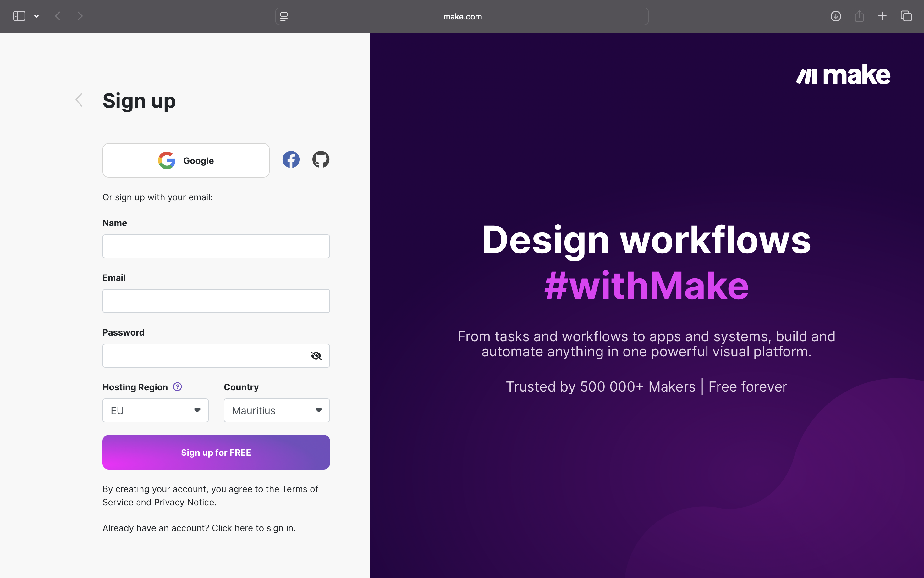The image size is (924, 578).
Task: Open the page reader icon in address bar
Action: pyautogui.click(x=284, y=16)
